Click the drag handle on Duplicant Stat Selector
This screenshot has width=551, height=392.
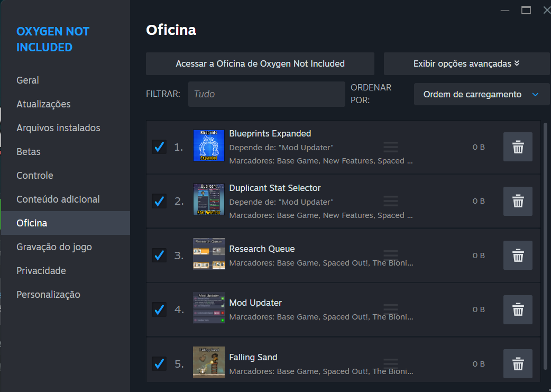(390, 201)
